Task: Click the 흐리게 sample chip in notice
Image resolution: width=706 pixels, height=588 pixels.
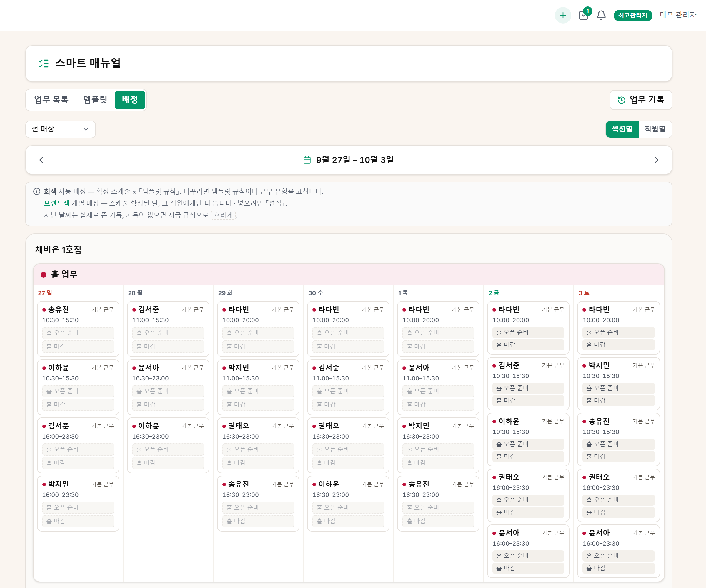Action: click(x=223, y=215)
